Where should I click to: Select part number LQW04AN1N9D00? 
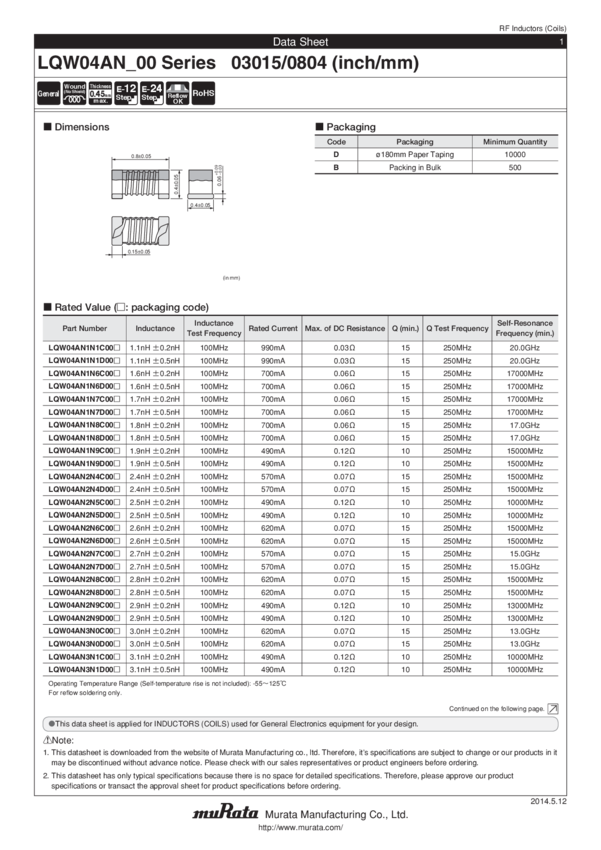(x=84, y=463)
